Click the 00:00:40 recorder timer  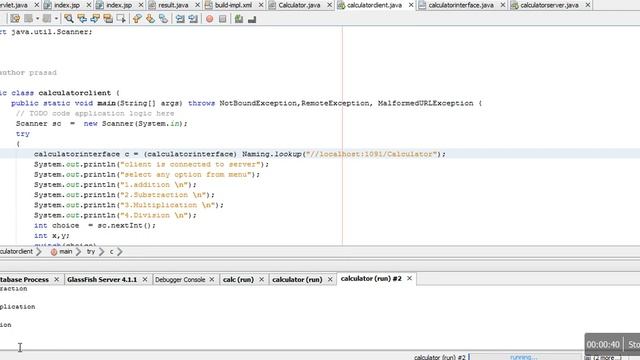tap(603, 344)
